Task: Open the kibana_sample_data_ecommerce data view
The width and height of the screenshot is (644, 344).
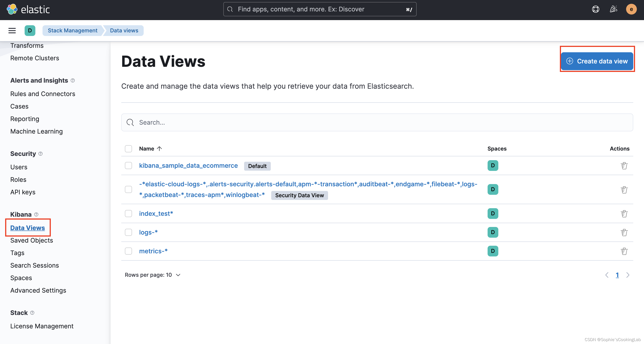Action: point(188,165)
